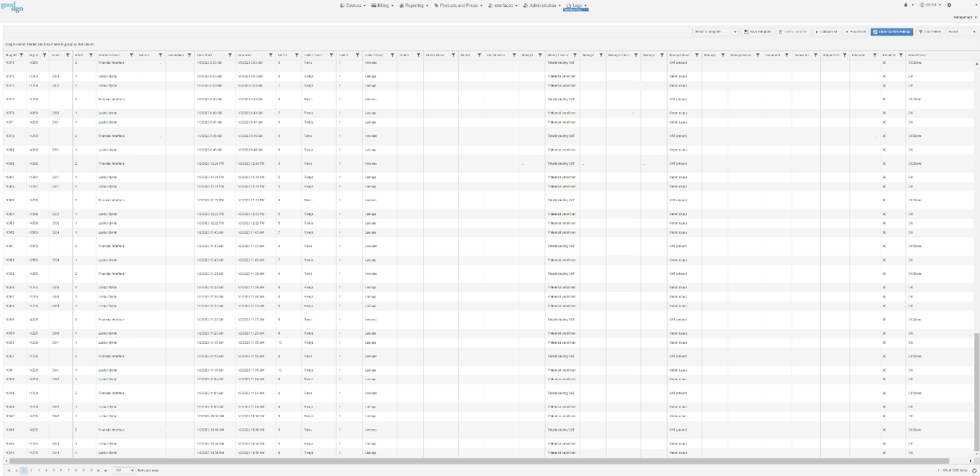The image size is (980, 476).
Task: Click the notifications bell icon
Action: [905, 5]
